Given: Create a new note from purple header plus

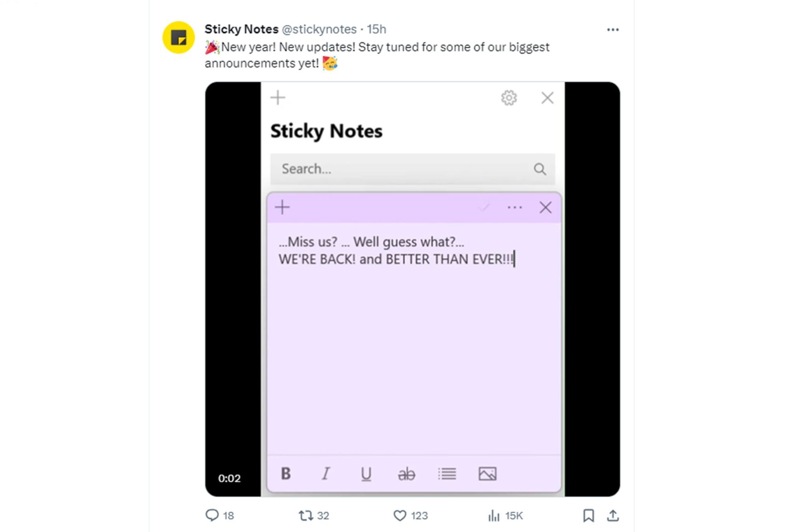Looking at the screenshot, I should tap(282, 207).
